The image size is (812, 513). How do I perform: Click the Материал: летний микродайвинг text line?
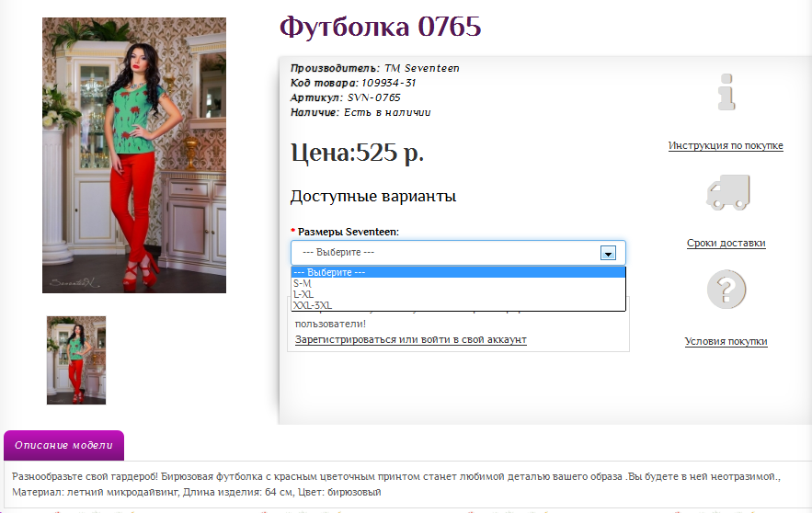(x=196, y=492)
